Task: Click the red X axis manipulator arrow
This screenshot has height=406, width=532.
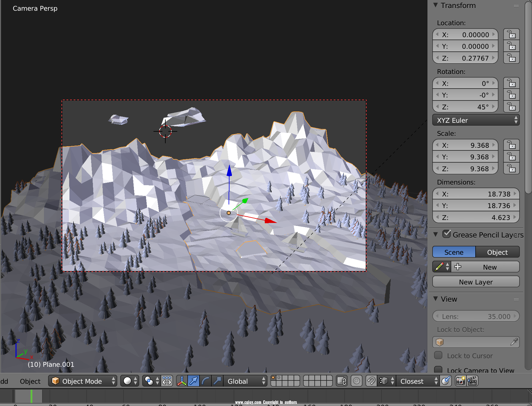Action: tap(270, 221)
